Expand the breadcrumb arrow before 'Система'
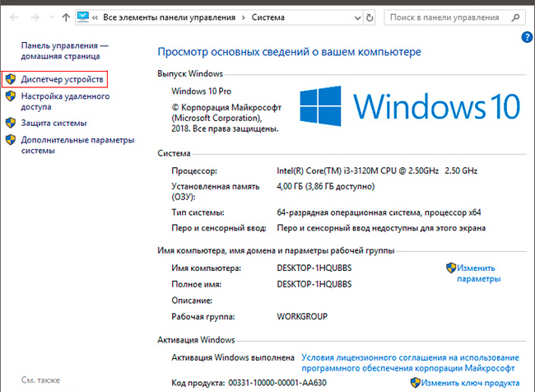Image resolution: width=535 pixels, height=392 pixels. click(x=244, y=18)
